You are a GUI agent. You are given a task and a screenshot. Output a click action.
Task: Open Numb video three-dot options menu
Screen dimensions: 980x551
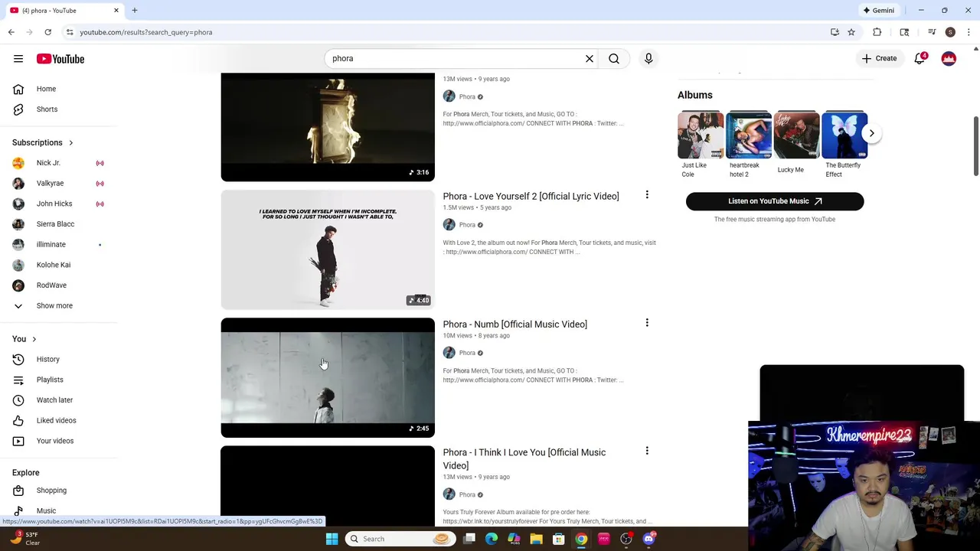tap(647, 323)
